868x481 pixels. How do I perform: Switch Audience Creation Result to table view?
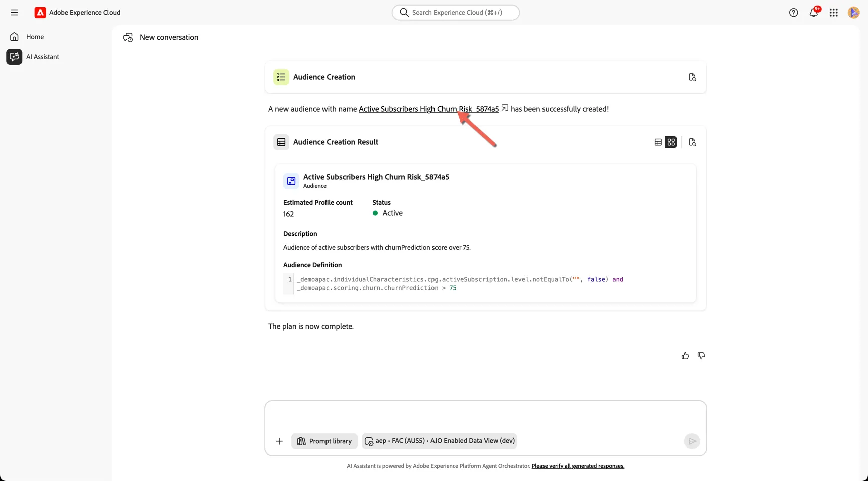[658, 142]
